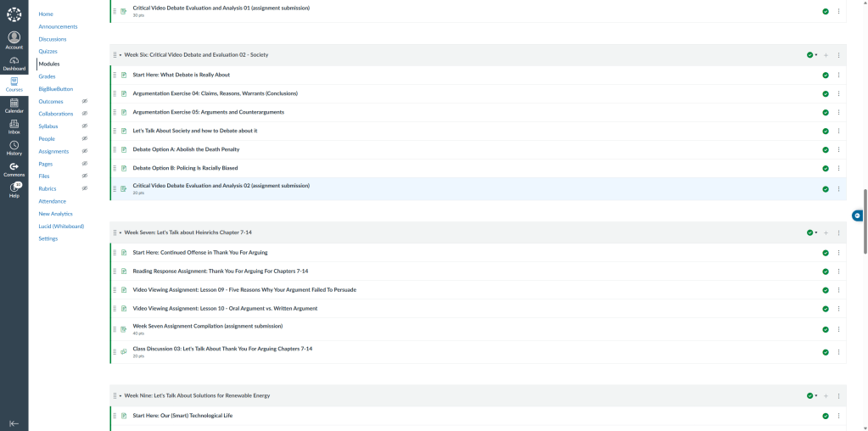This screenshot has height=431, width=868.
Task: Open Assignments in course navigation
Action: click(53, 151)
